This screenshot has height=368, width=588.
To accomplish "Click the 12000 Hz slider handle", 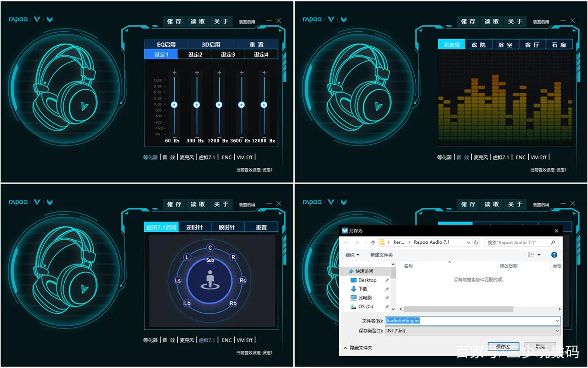I will point(264,105).
